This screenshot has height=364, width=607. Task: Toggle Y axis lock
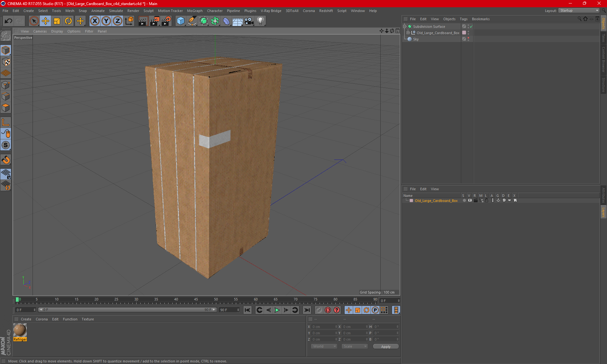(106, 21)
